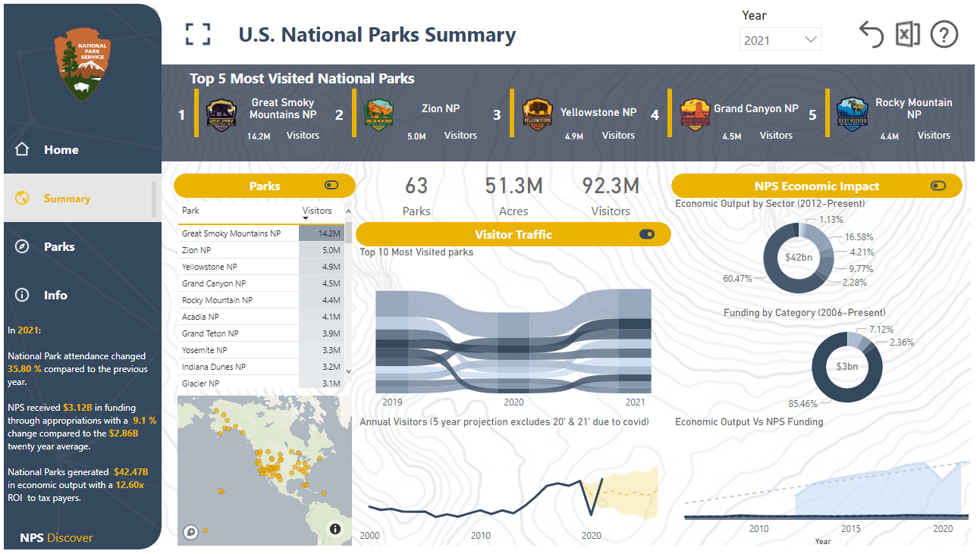This screenshot has width=980, height=554.
Task: Click the Great Smoky Mountains park badge
Action: tap(221, 115)
